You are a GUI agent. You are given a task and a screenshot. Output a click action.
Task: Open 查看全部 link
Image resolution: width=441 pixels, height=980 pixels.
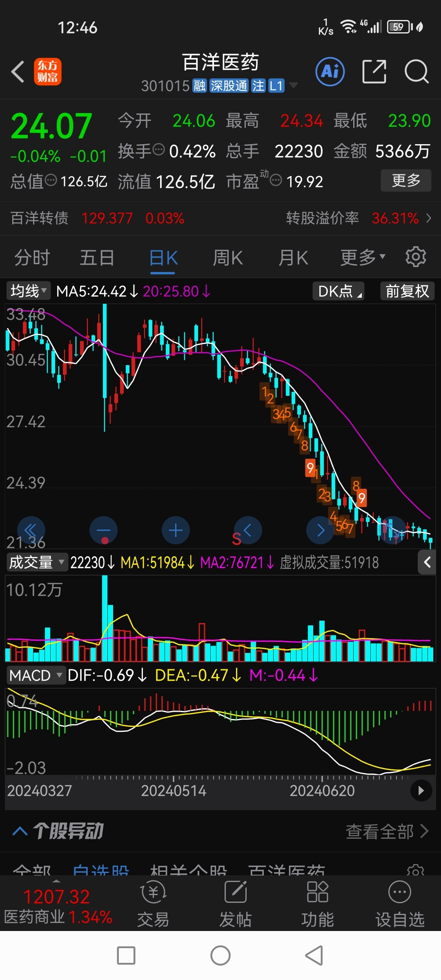point(387,831)
